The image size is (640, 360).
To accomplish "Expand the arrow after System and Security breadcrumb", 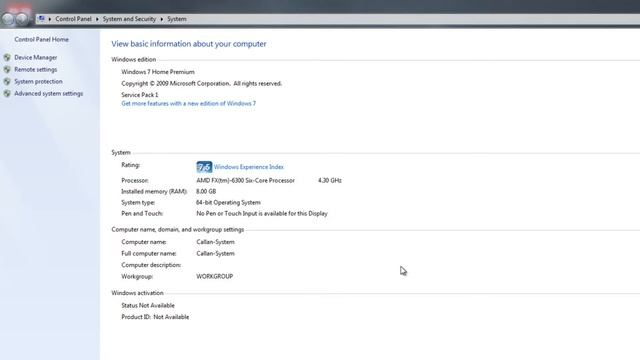I will pyautogui.click(x=162, y=19).
